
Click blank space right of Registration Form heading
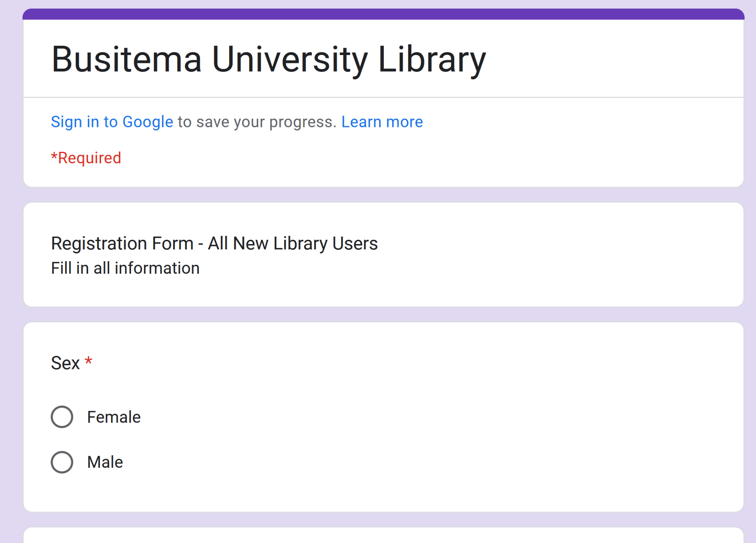554,244
